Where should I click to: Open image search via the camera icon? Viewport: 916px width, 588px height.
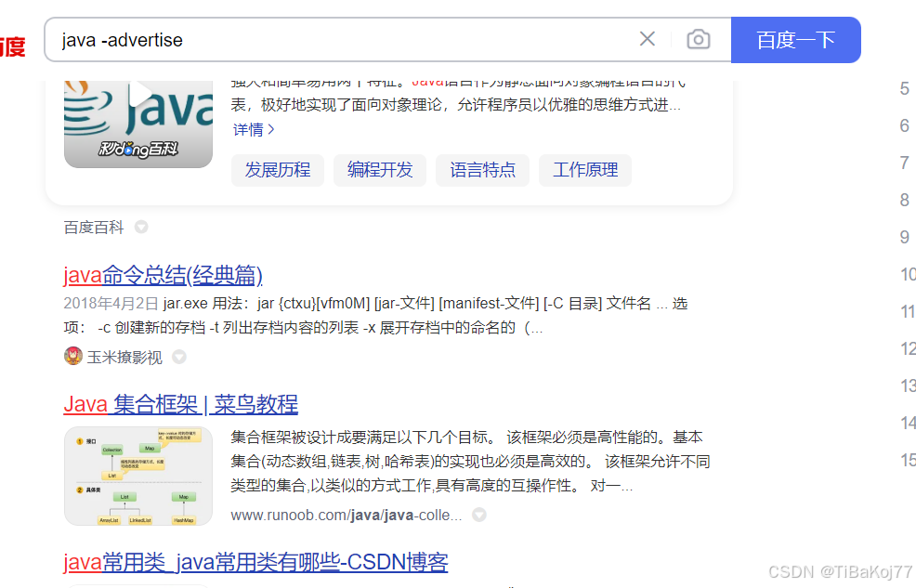tap(698, 39)
